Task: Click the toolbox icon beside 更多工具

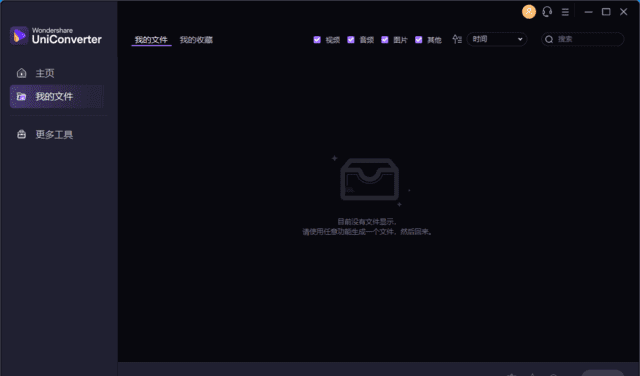Action: point(21,134)
